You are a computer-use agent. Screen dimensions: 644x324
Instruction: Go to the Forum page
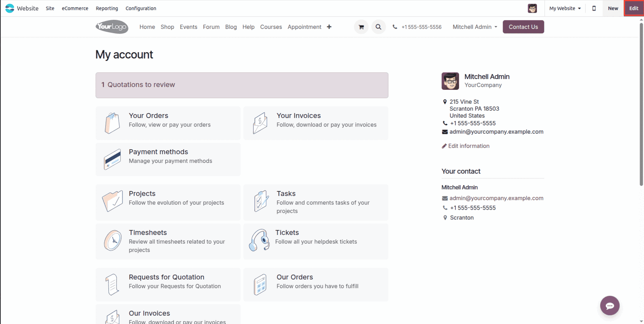click(211, 27)
